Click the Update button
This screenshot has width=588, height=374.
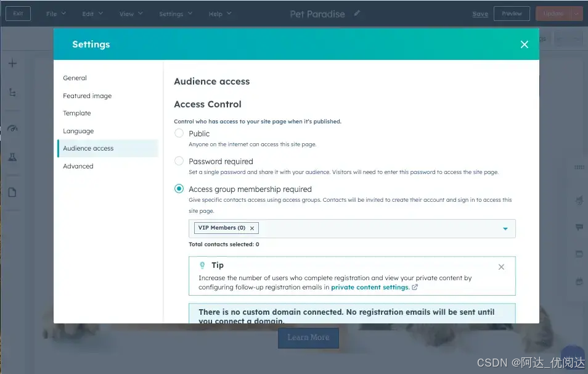point(553,14)
